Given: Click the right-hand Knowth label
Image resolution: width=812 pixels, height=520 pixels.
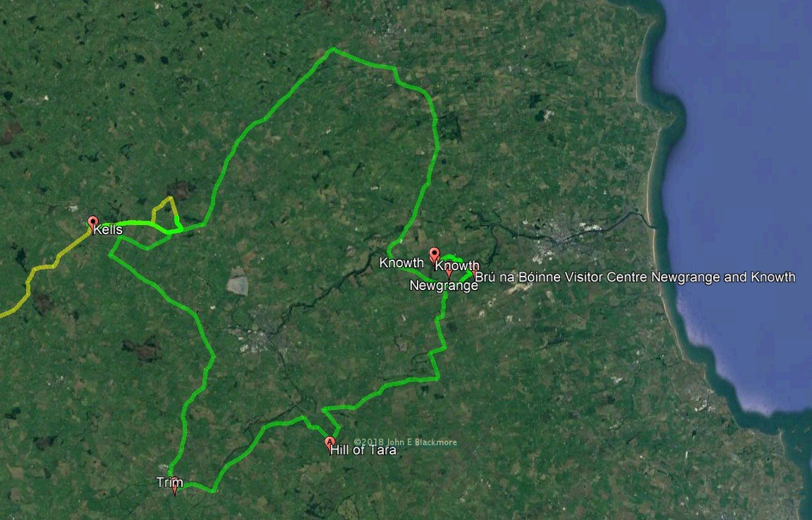Looking at the screenshot, I should [x=457, y=266].
